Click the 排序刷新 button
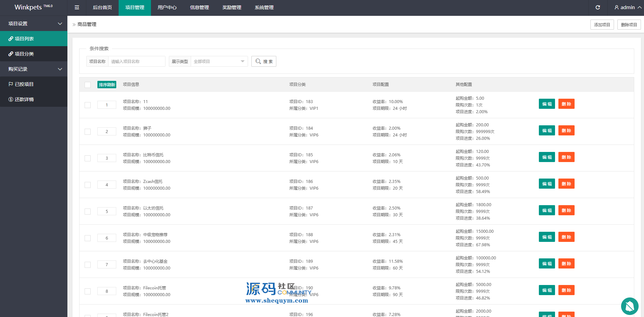This screenshot has width=644, height=317. pos(107,85)
